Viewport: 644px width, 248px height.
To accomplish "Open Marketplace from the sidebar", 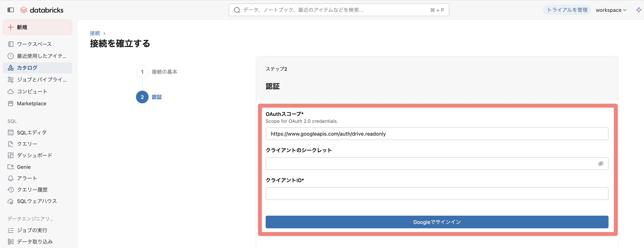I will pyautogui.click(x=32, y=103).
